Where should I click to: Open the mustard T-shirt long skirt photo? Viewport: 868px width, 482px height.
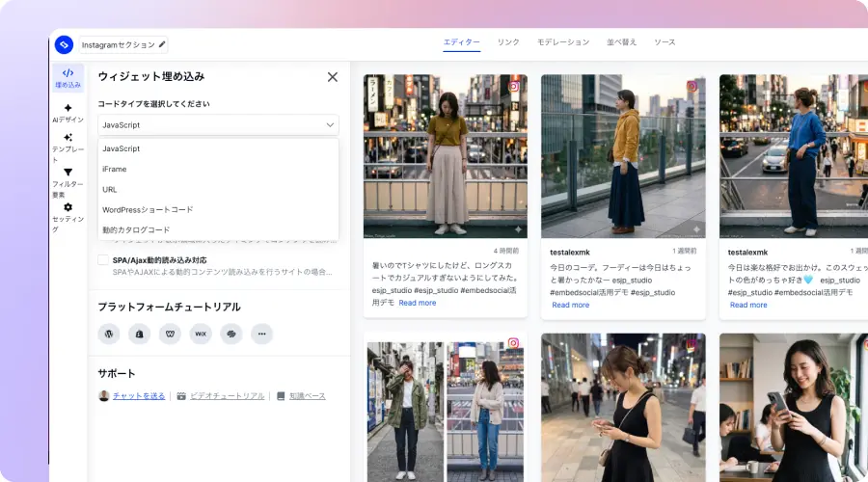click(445, 156)
